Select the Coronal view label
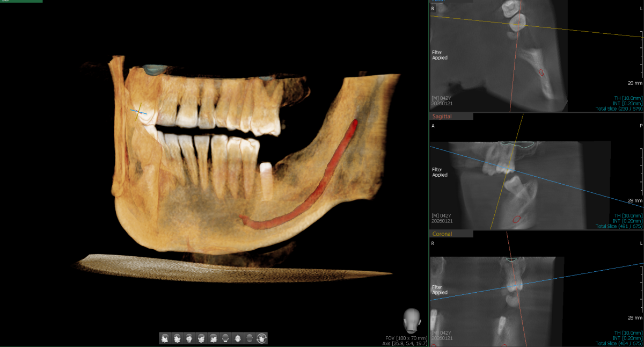Viewport: 644px width, 347px height. click(x=443, y=234)
